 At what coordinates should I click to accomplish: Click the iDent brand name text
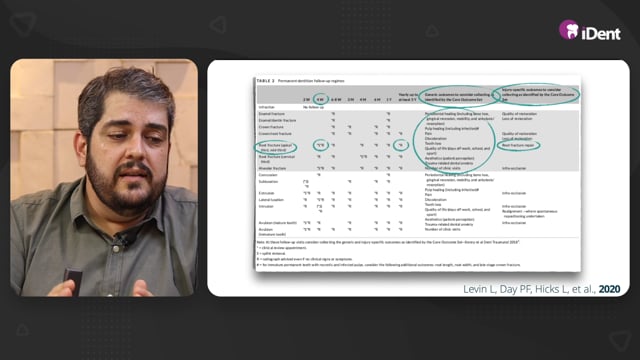pyautogui.click(x=601, y=33)
